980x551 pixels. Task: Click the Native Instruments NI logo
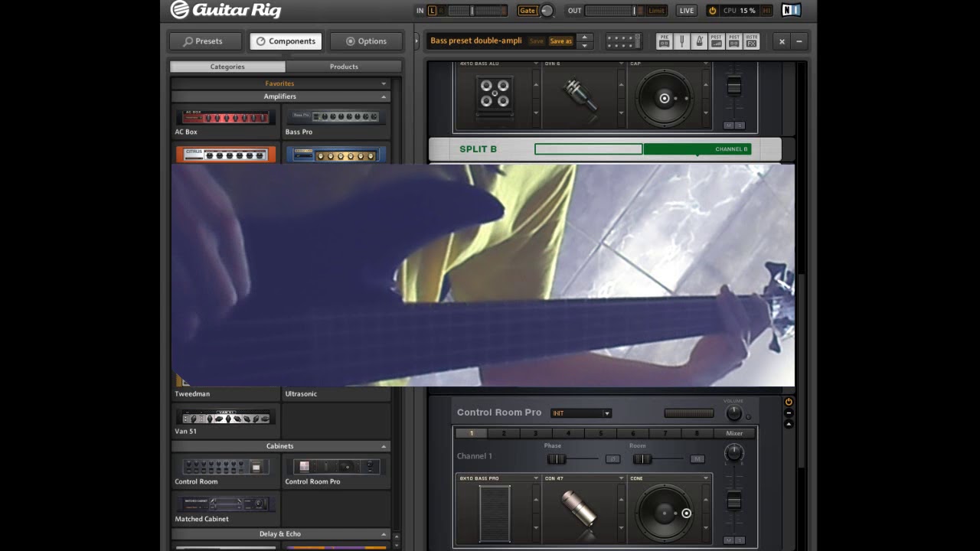(x=791, y=11)
